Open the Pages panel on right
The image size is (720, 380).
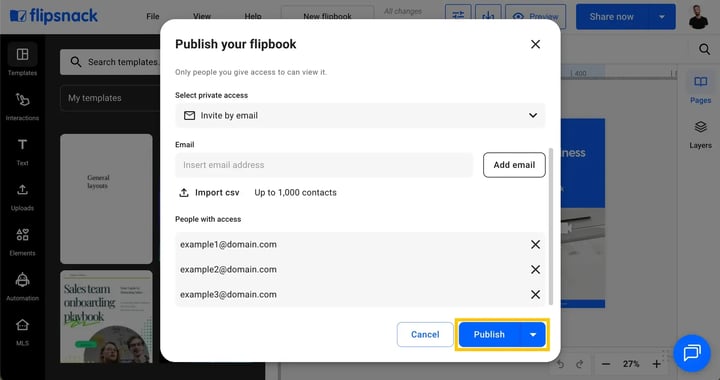coord(700,89)
